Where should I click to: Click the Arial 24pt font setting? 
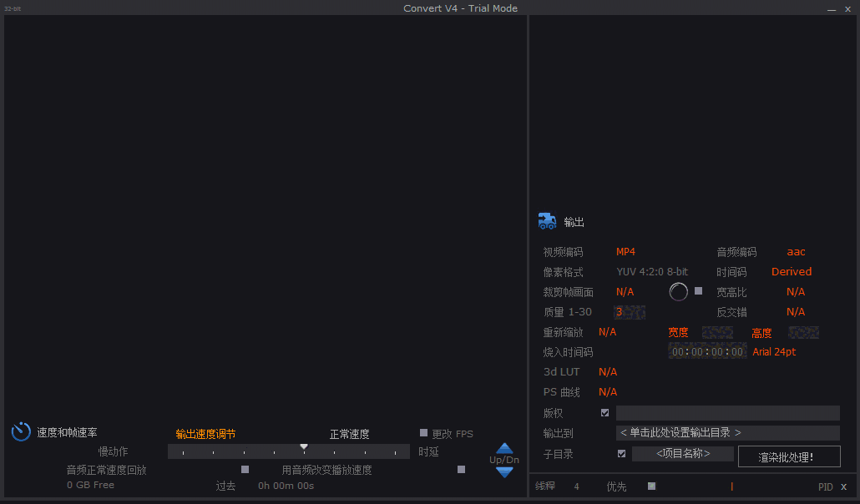click(773, 351)
